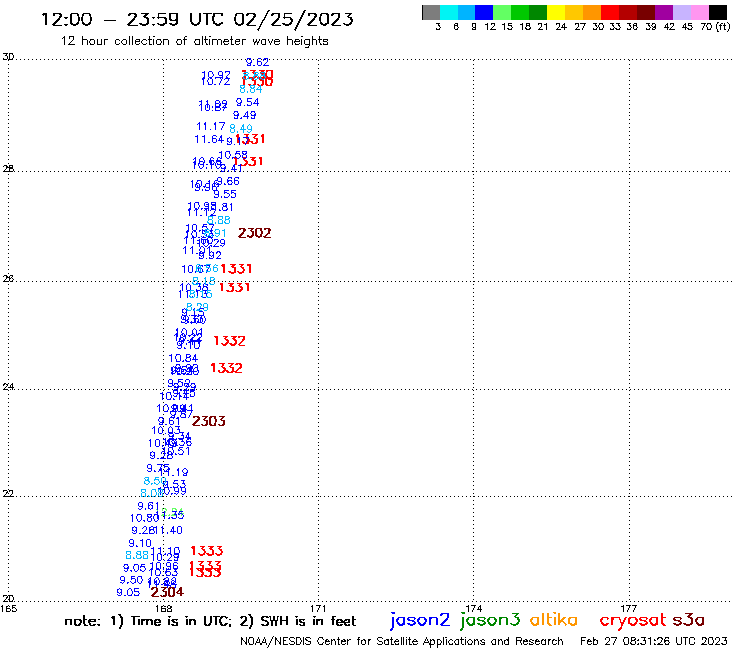Click the wave height value '9.54'
Image resolution: width=740 pixels, height=650 pixels.
247,102
